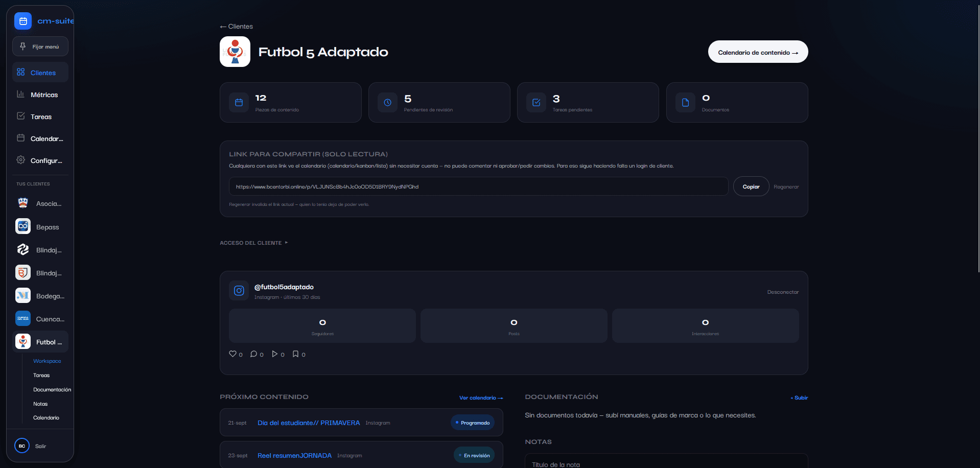This screenshot has width=980, height=468.
Task: Click the saved bookmark icon
Action: [295, 354]
